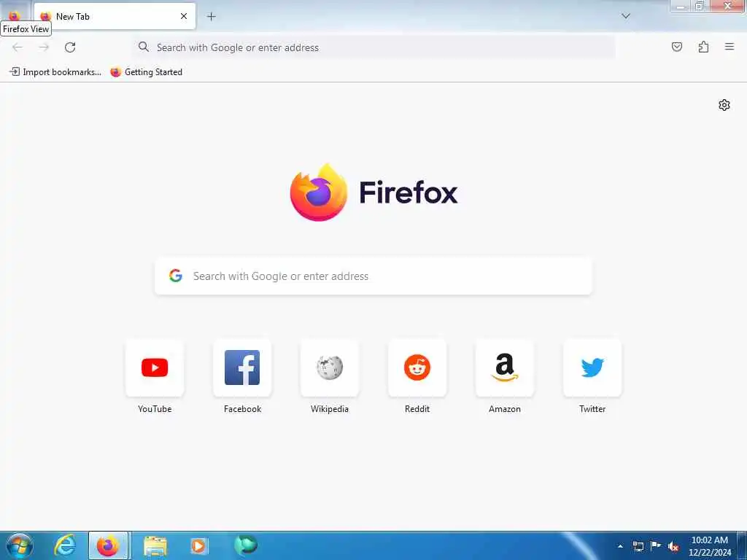This screenshot has width=747, height=560.
Task: Open a new tab with plus button
Action: [211, 16]
